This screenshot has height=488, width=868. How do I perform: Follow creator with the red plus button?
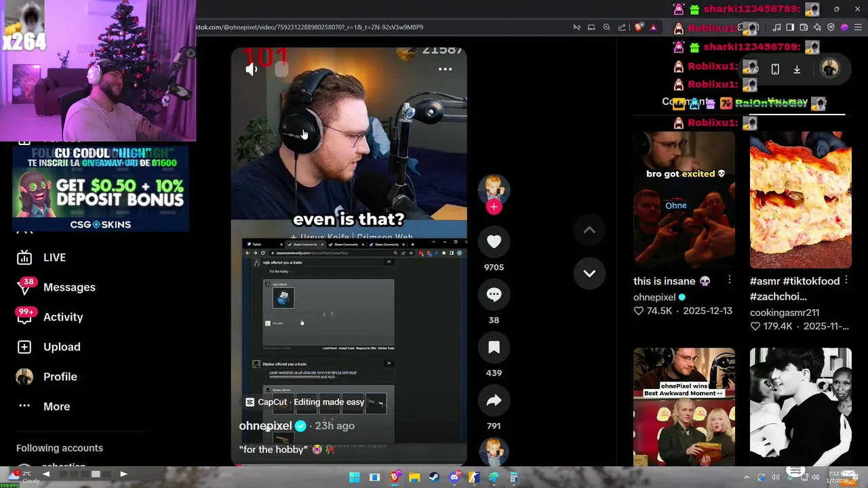494,207
